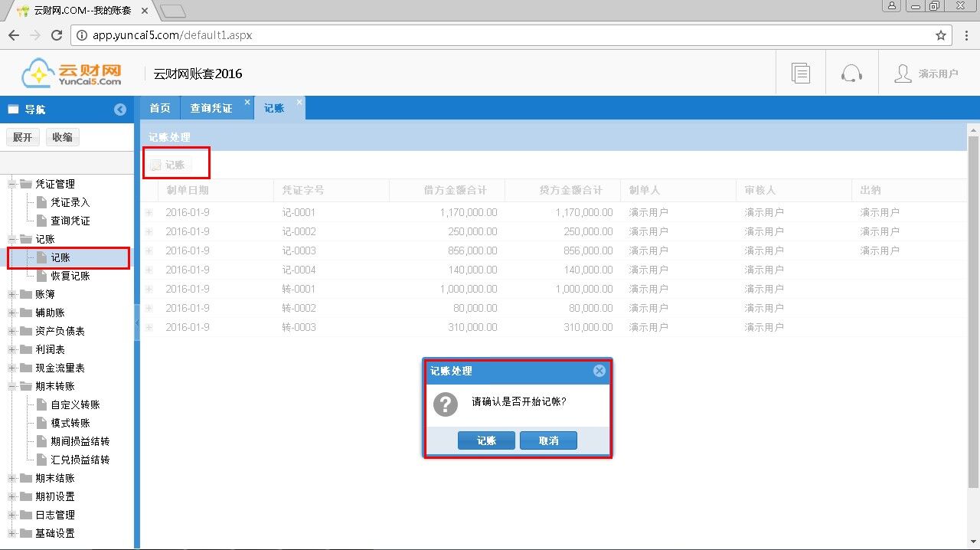This screenshot has height=550, width=980.
Task: Expand the 账簿 tree folder
Action: 12,294
